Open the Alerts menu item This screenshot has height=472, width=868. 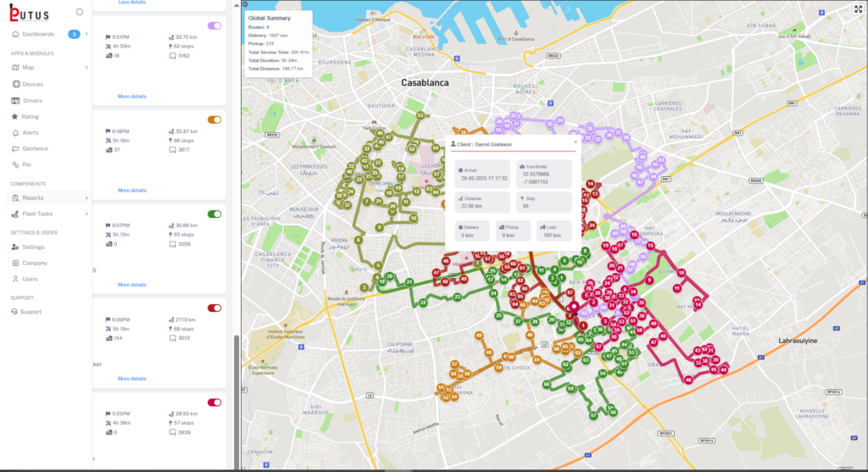(x=31, y=133)
